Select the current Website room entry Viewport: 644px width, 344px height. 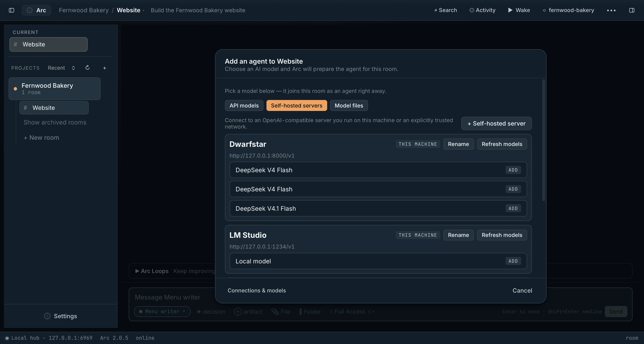point(48,45)
